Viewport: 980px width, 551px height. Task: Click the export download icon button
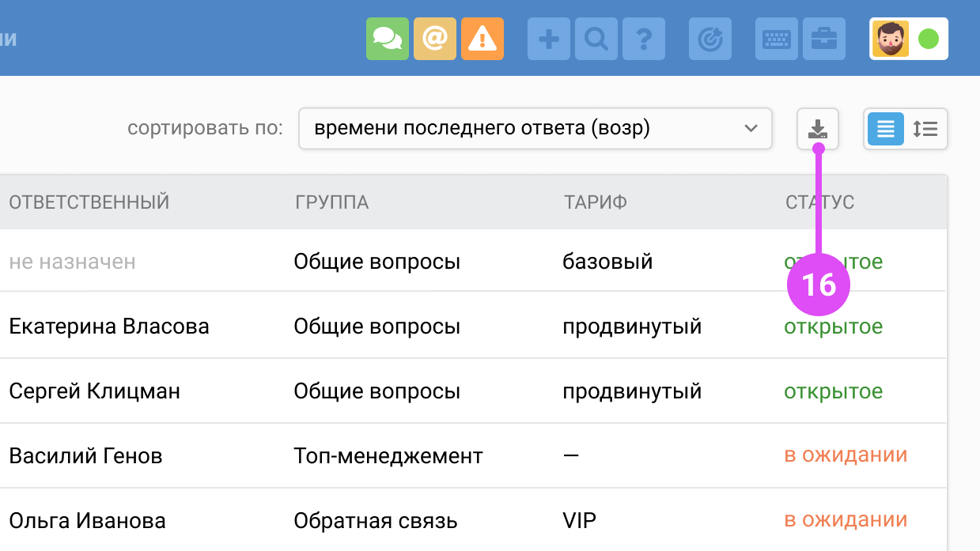point(817,129)
